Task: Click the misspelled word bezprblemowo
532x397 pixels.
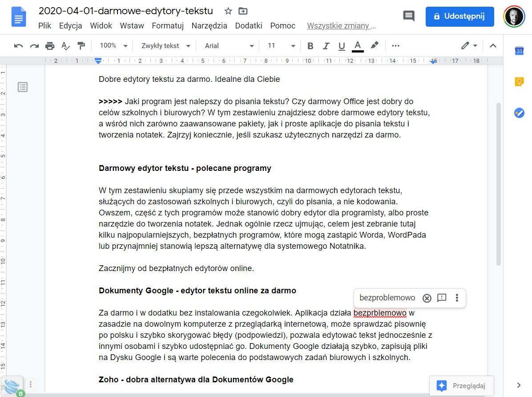Action: tap(380, 313)
